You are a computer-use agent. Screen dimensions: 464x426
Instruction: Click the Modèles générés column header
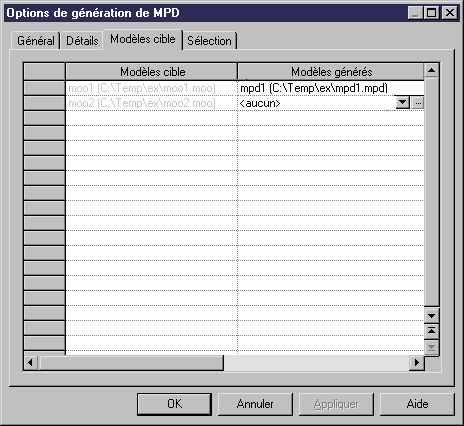point(331,72)
